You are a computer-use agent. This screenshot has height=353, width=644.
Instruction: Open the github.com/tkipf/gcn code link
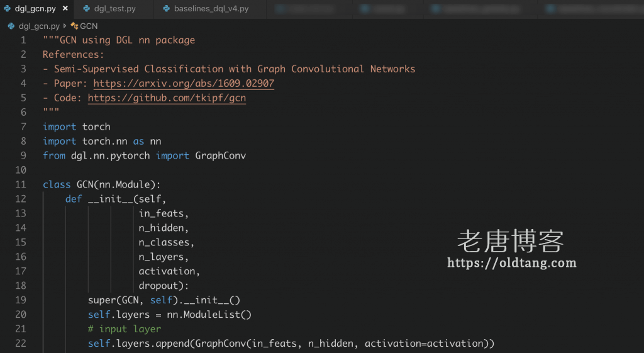(x=167, y=98)
